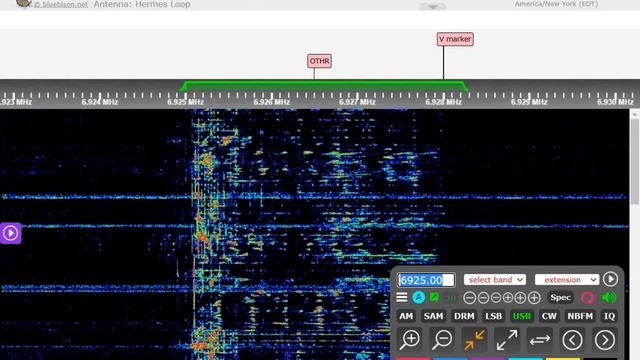Viewport: 640px width, 360px height.
Task: Click the dim green bars icon beside the minus buttons
Action: tap(451, 298)
